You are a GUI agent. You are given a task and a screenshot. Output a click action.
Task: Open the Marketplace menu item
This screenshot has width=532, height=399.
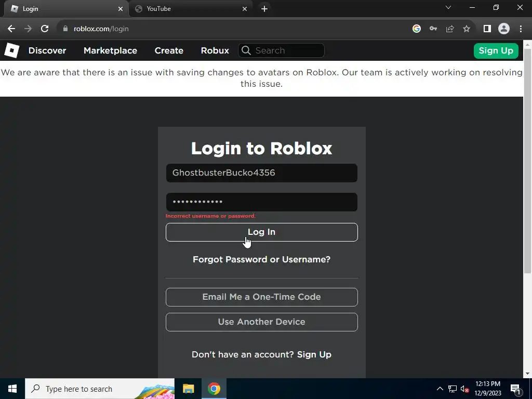(110, 50)
